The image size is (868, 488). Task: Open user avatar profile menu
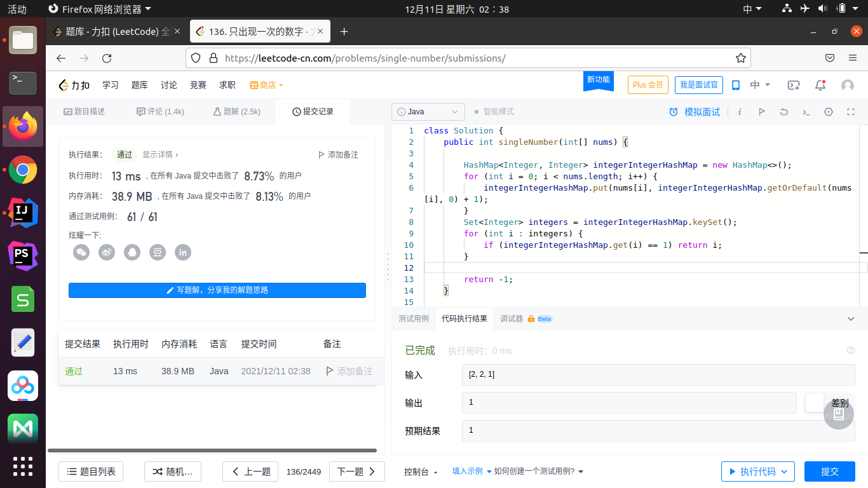coord(848,85)
